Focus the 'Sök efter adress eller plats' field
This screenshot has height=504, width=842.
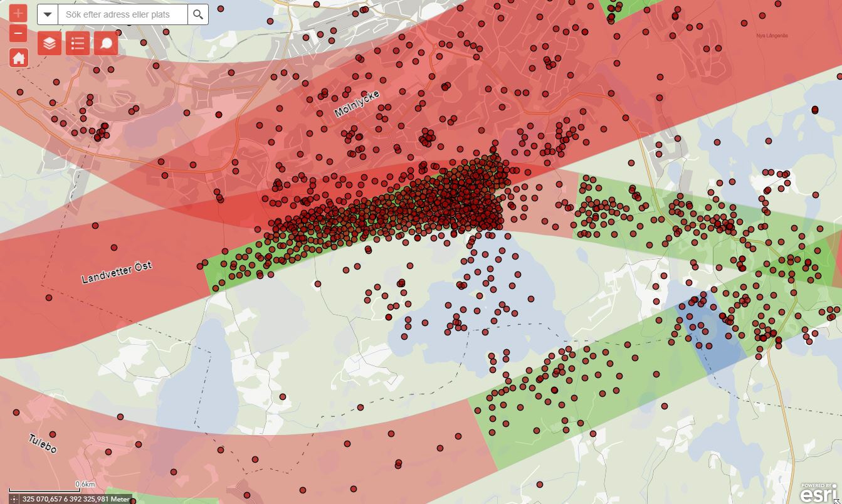(122, 14)
